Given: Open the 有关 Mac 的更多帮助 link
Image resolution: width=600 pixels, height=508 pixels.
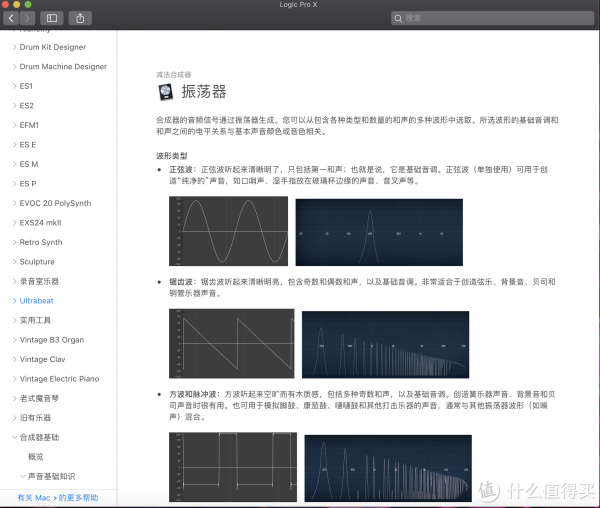Looking at the screenshot, I should click(x=58, y=498).
